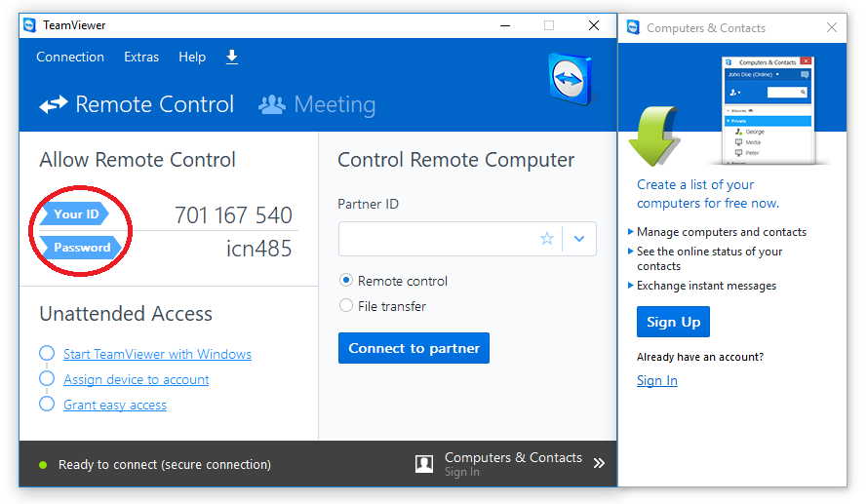Click the Your ID label tag
Image resolution: width=867 pixels, height=504 pixels.
point(75,213)
